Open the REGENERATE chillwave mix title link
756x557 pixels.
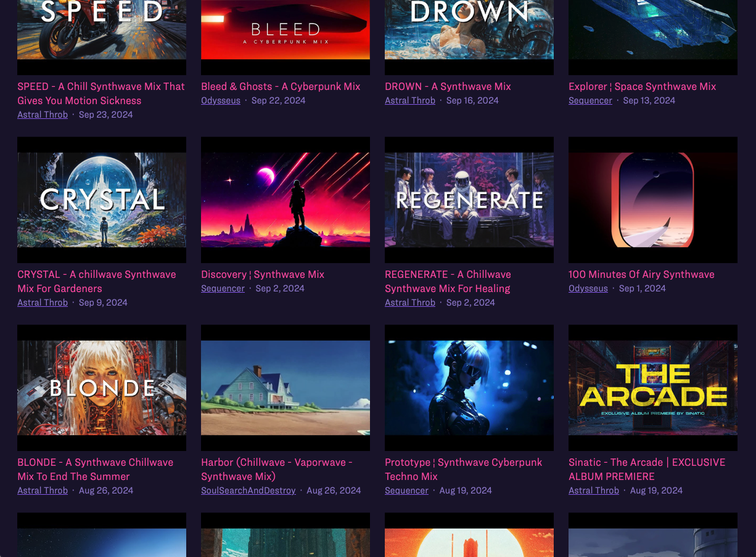point(448,282)
